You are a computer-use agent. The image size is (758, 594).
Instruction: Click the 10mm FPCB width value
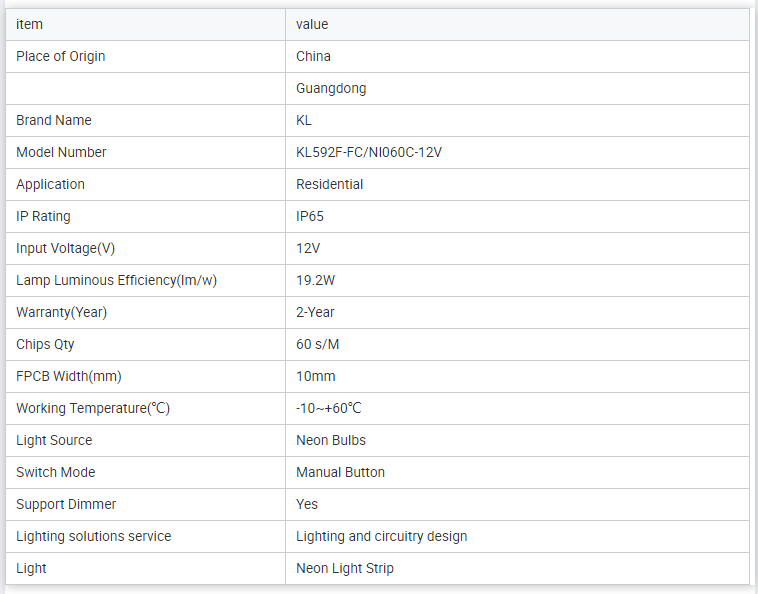point(316,376)
